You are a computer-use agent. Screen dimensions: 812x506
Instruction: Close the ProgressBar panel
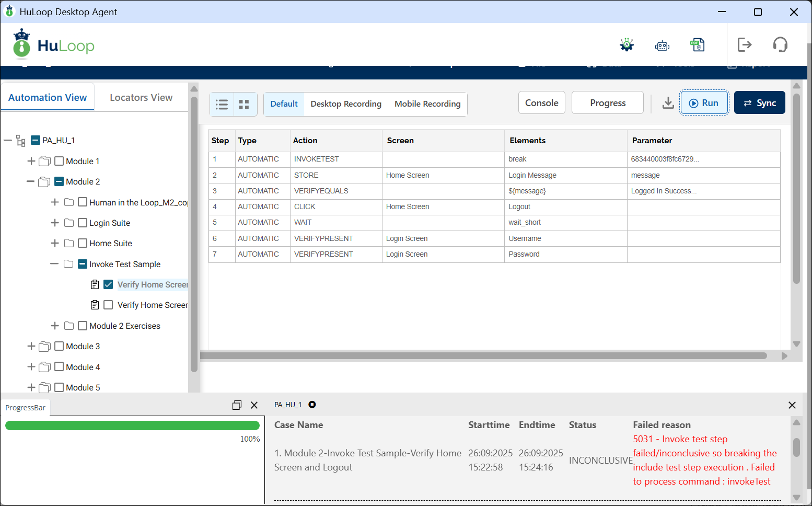point(254,405)
